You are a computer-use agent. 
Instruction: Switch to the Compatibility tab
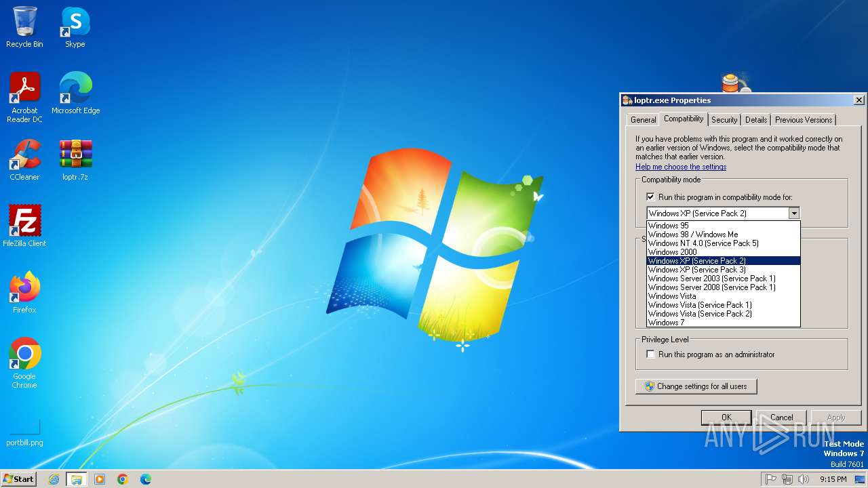click(x=684, y=119)
